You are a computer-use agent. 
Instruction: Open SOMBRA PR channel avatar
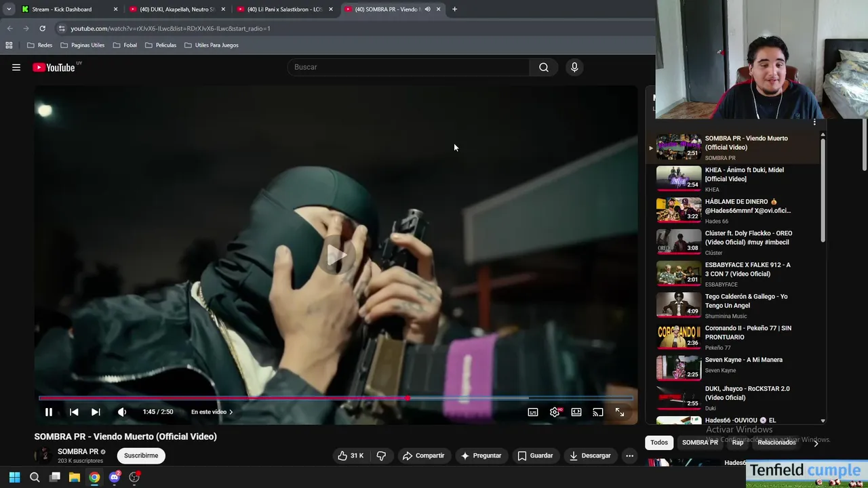pyautogui.click(x=43, y=455)
